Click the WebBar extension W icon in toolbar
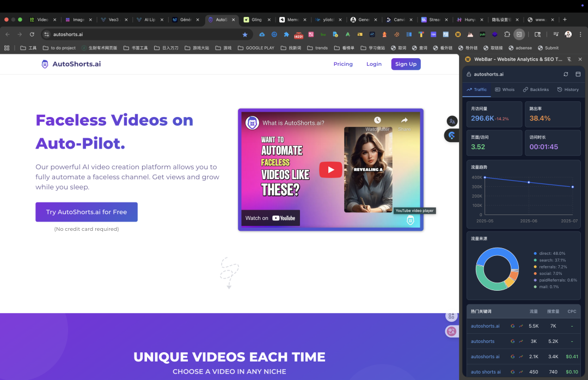Screen dimensions: 588x380 (458, 34)
